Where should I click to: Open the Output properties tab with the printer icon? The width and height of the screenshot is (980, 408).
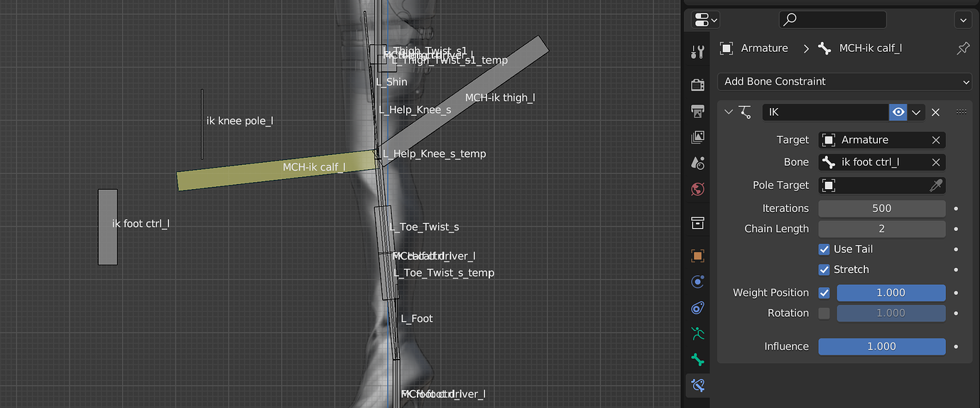coord(697,111)
